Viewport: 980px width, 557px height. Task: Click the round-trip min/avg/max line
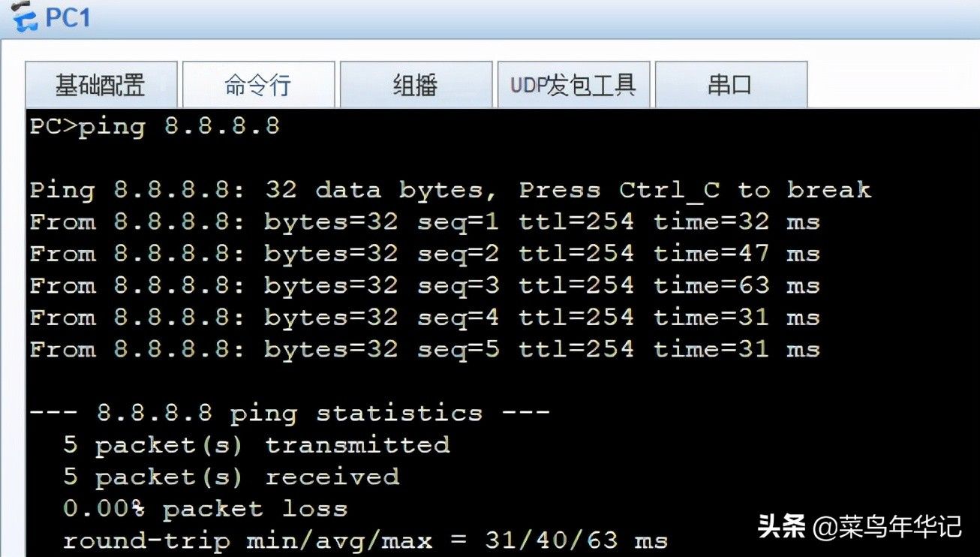point(365,540)
